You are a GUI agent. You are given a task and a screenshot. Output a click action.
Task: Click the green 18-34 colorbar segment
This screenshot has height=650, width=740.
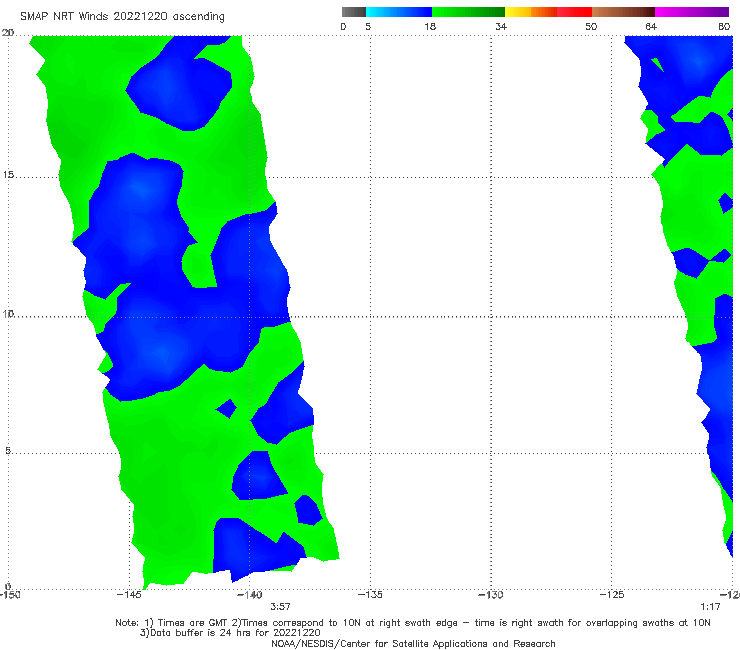click(x=468, y=12)
